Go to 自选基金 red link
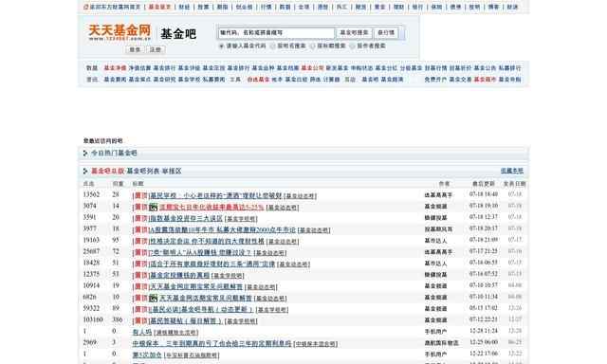This screenshot has width=607, height=364. coord(258,80)
